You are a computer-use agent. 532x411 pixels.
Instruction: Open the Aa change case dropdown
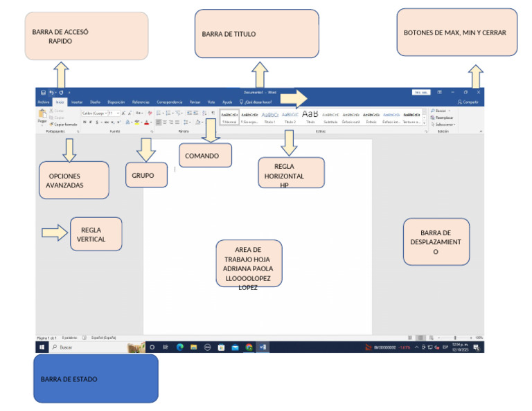click(x=139, y=113)
